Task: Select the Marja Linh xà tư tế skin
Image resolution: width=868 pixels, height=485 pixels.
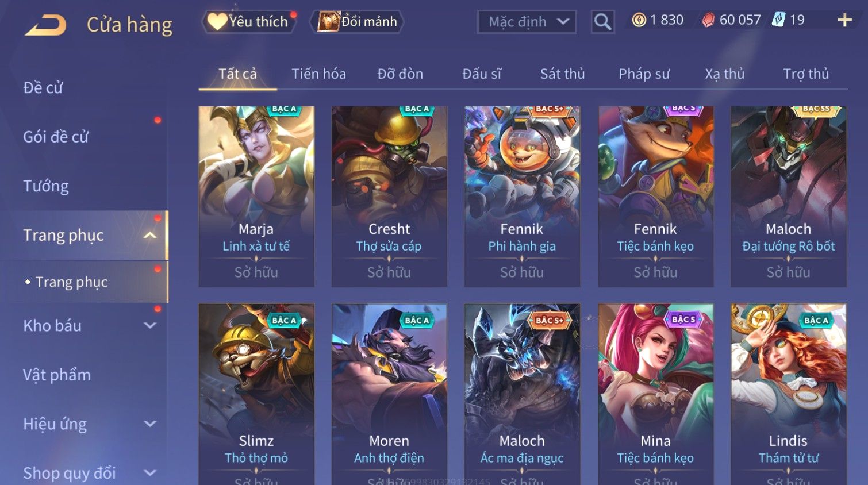Action: 256,196
